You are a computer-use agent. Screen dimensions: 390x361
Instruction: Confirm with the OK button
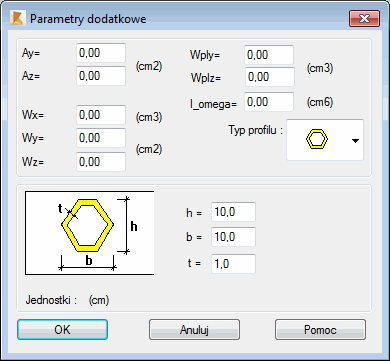[x=62, y=330]
